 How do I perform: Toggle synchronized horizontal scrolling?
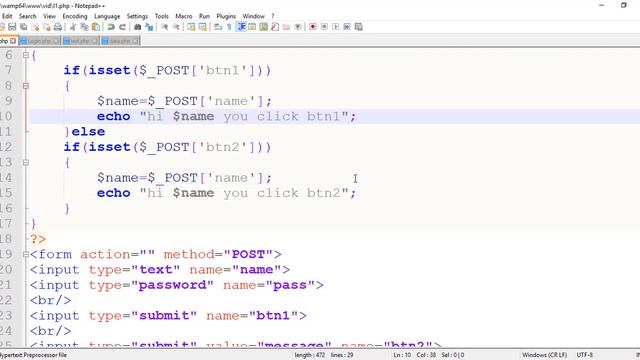click(202, 27)
